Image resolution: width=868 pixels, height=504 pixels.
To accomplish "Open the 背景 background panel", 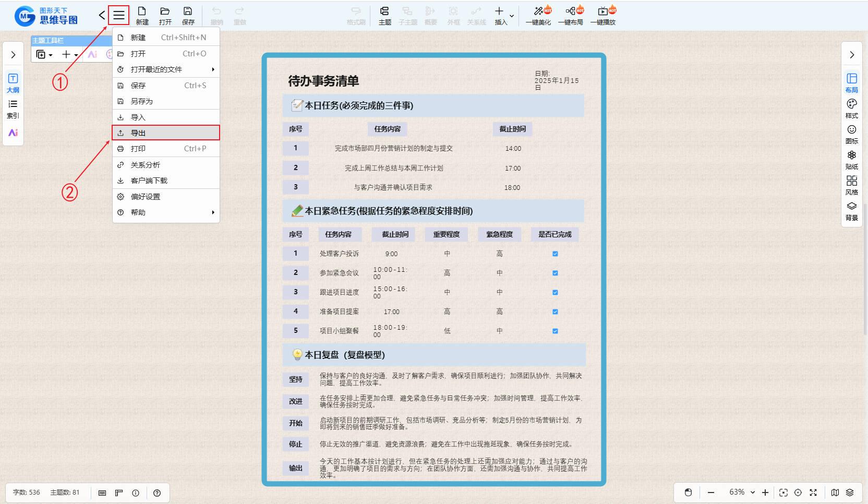I will point(851,210).
